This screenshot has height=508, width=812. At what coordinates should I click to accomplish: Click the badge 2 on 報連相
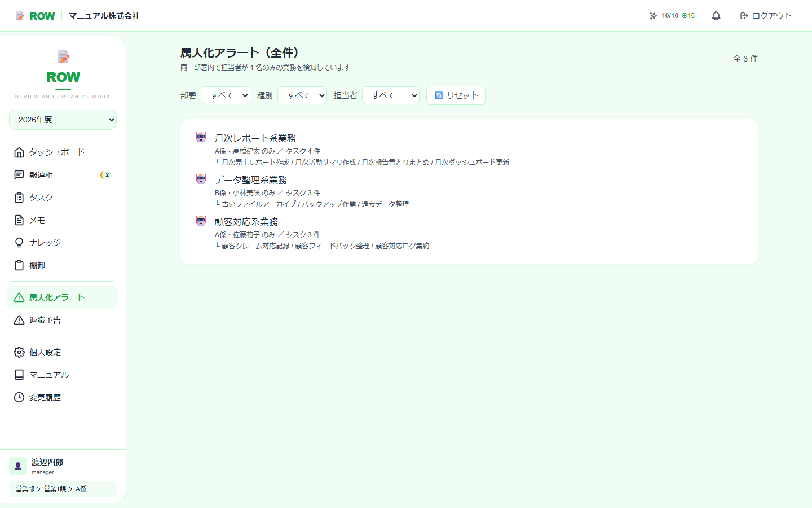[x=106, y=175]
